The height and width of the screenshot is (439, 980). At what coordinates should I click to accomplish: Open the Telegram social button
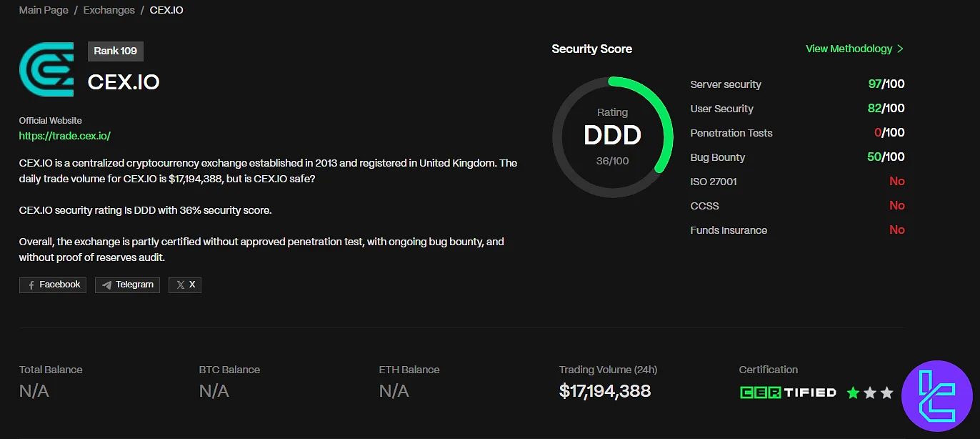click(x=127, y=285)
